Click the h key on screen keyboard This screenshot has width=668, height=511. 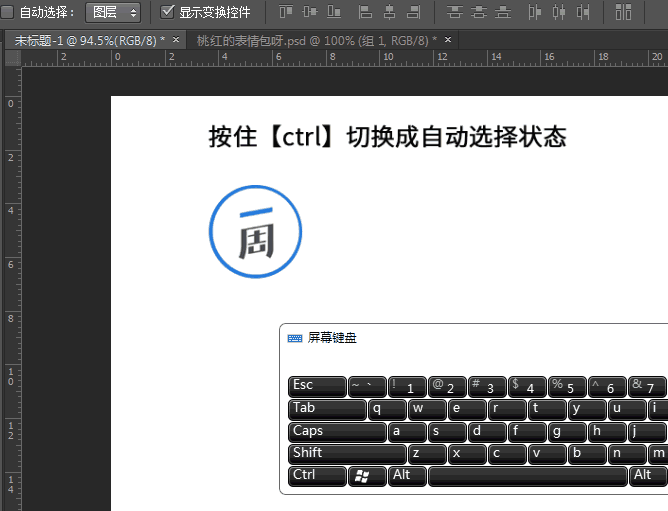[x=608, y=432]
